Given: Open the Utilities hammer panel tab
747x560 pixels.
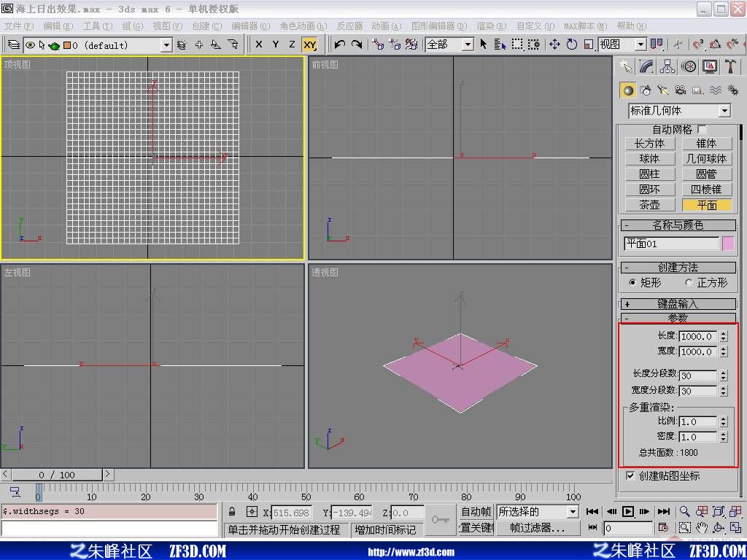Looking at the screenshot, I should (x=730, y=66).
